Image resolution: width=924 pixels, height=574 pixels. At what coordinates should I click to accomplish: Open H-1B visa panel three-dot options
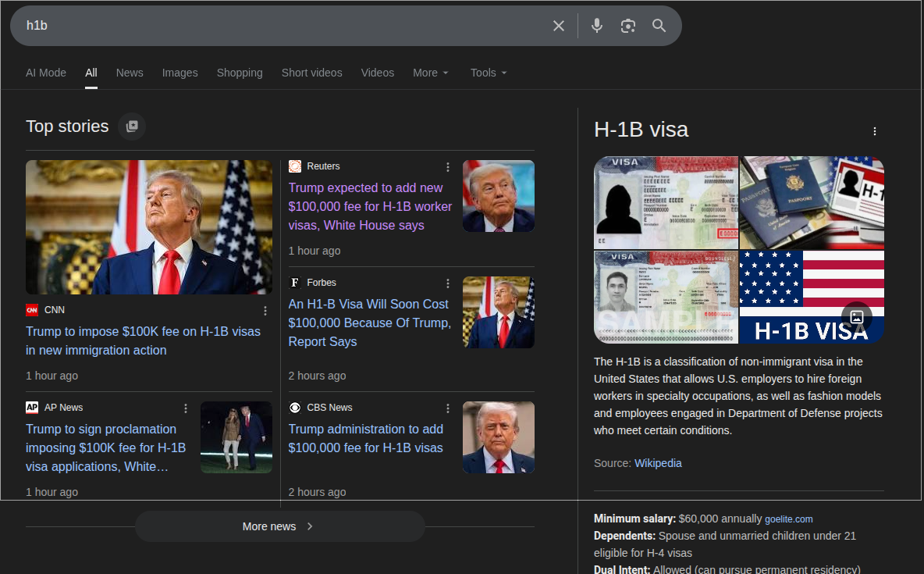pos(875,131)
